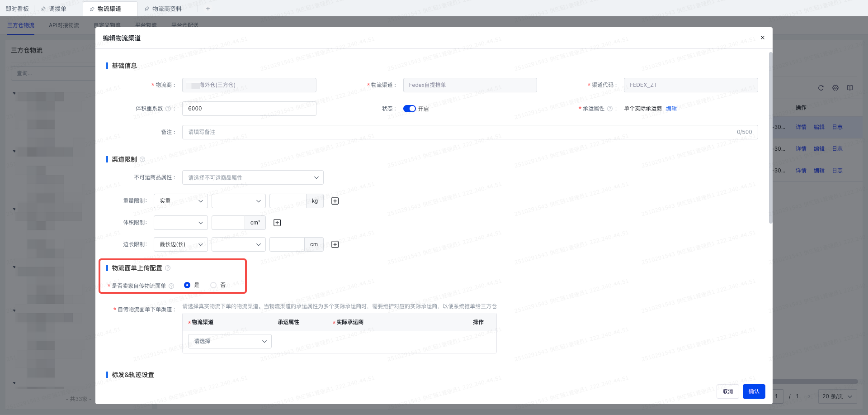Select the 物流渠道 tab in the top bar
Viewport: 868px width, 415px height.
pos(109,9)
